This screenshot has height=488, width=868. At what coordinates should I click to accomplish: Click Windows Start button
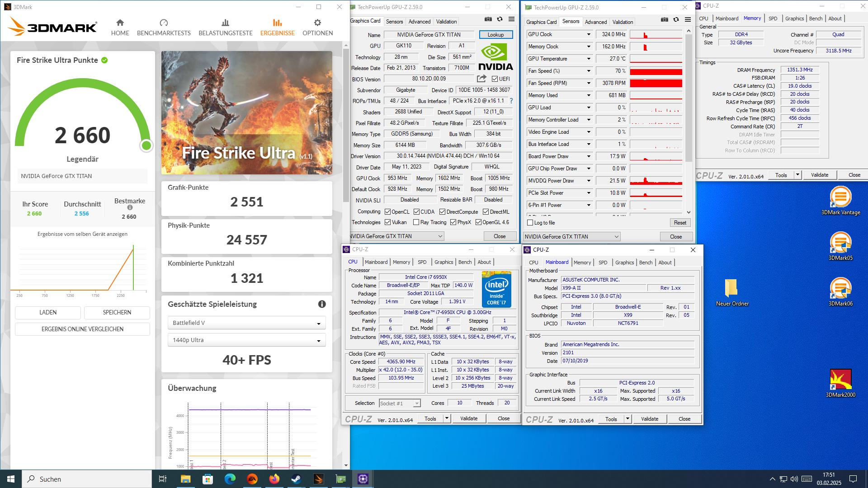[11, 479]
